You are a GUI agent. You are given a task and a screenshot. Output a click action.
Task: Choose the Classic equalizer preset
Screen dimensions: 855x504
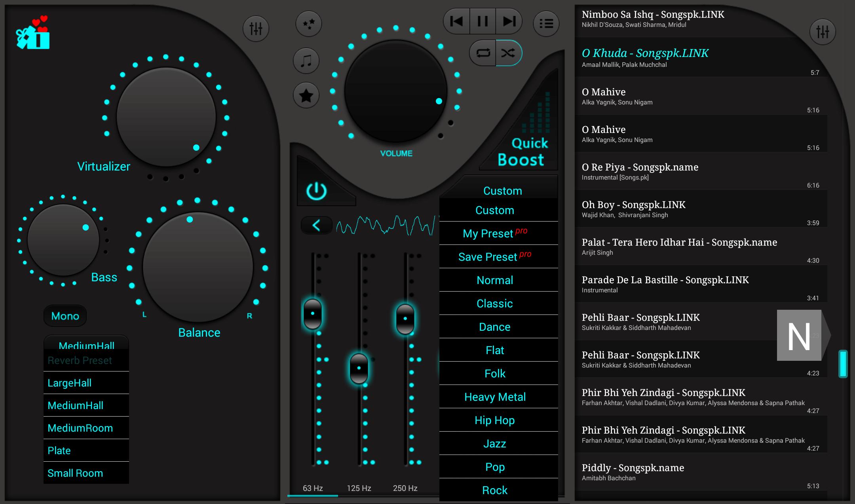pos(499,303)
